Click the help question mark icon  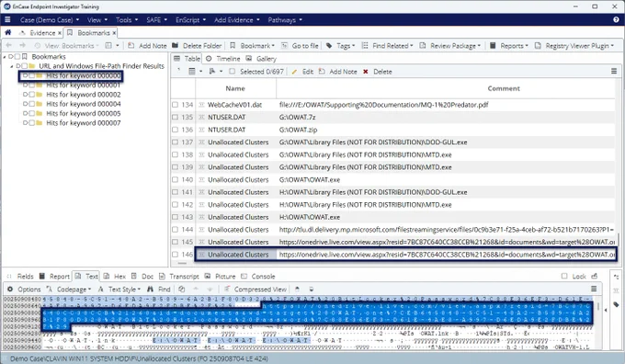pos(616,19)
